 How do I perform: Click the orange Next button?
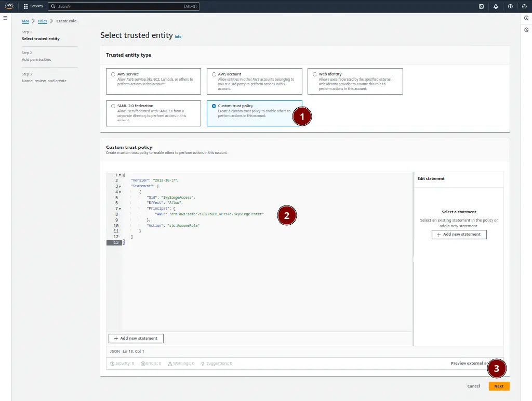[499, 386]
